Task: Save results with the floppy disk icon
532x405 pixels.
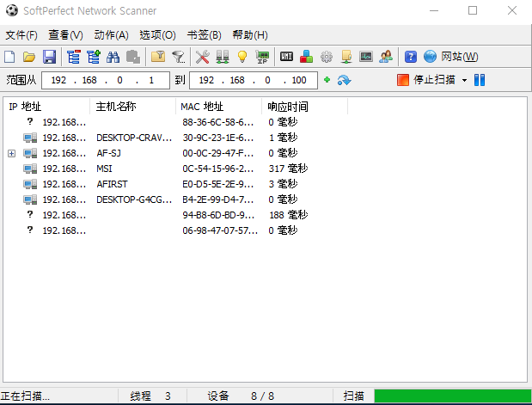Action: (x=49, y=57)
